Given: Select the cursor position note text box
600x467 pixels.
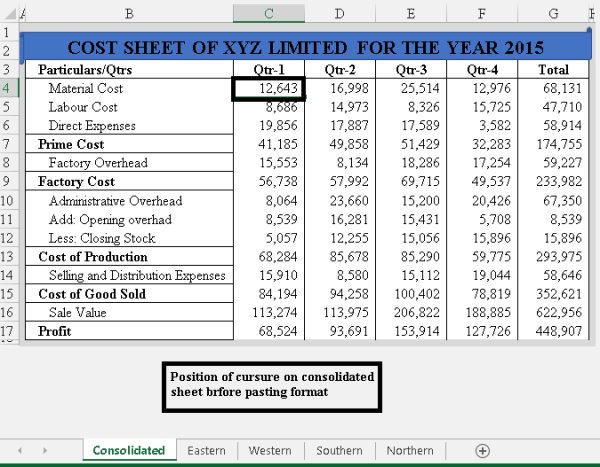Looking at the screenshot, I should click(x=272, y=386).
